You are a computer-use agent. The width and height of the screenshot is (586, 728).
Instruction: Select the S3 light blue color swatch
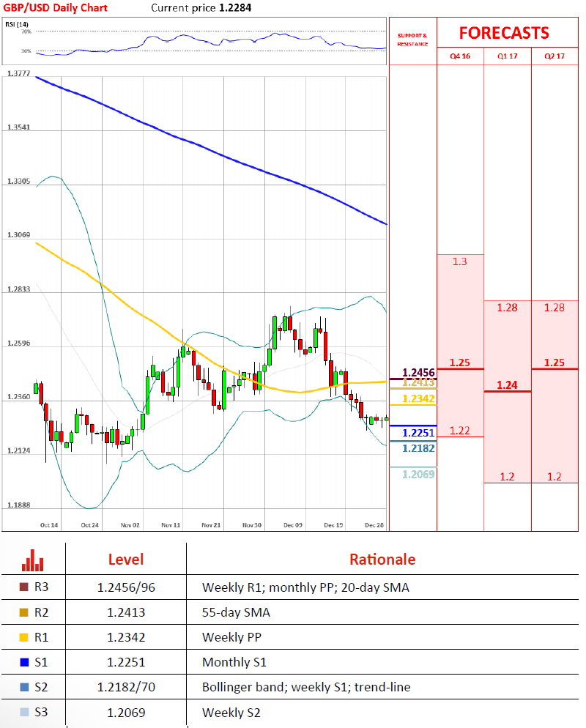pos(25,712)
